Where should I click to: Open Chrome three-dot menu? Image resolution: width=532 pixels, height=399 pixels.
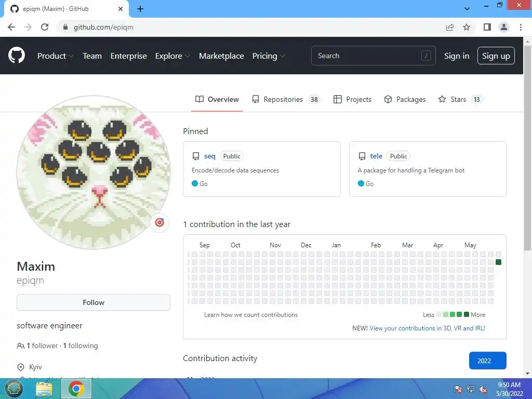point(521,27)
